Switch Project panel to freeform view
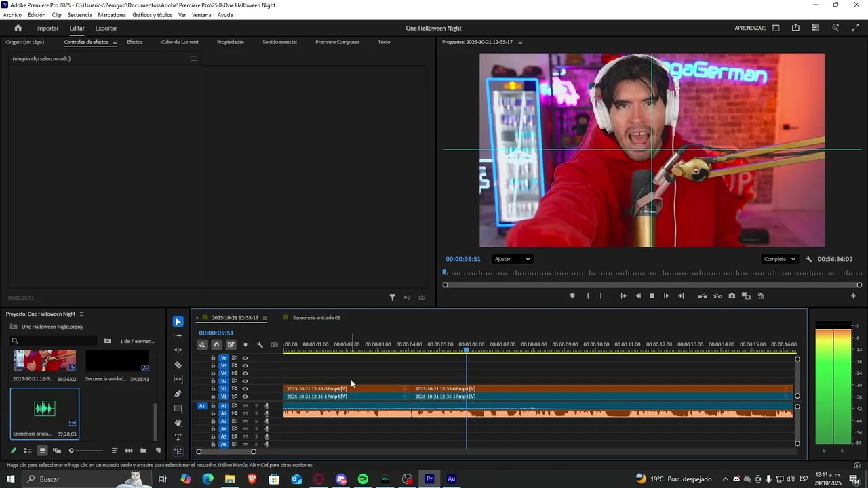Viewport: 868px width, 488px height. (57, 451)
